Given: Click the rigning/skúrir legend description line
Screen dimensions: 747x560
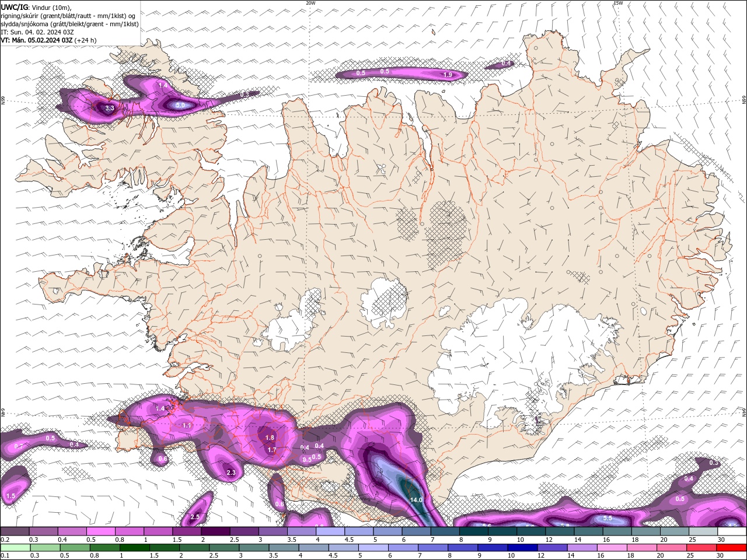Looking at the screenshot, I should click(68, 16).
